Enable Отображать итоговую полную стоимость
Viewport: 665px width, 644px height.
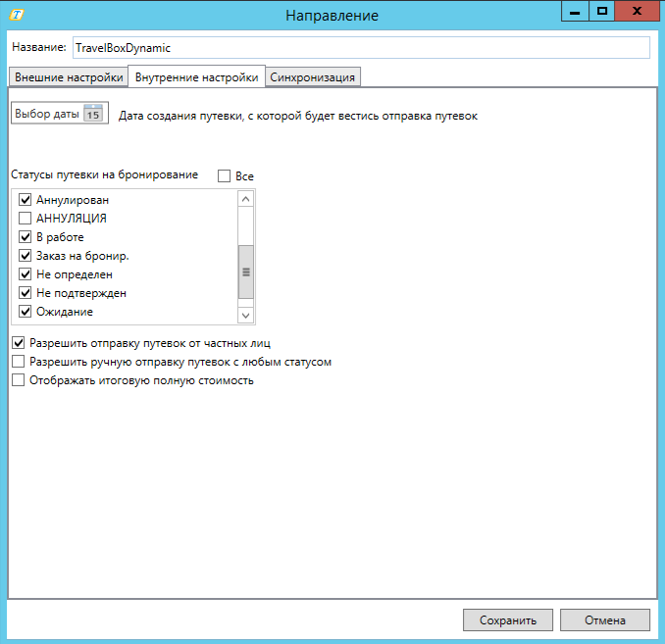19,380
